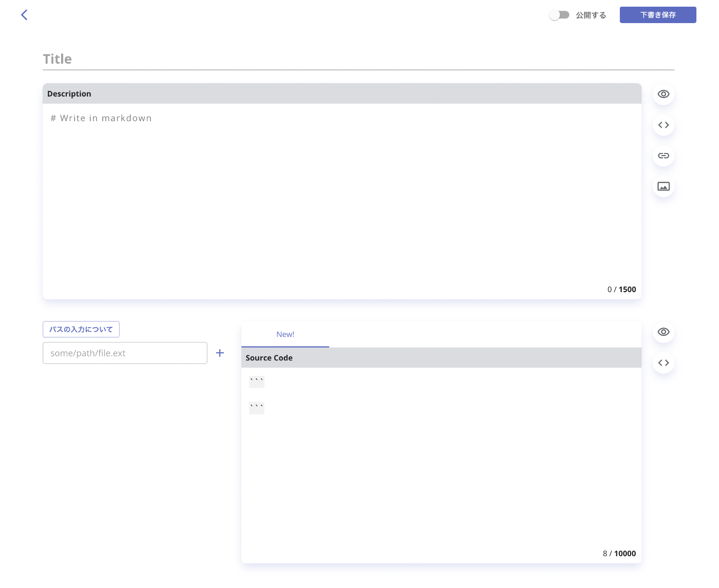Insert link via chain icon
This screenshot has height=588, width=719.
click(x=664, y=156)
